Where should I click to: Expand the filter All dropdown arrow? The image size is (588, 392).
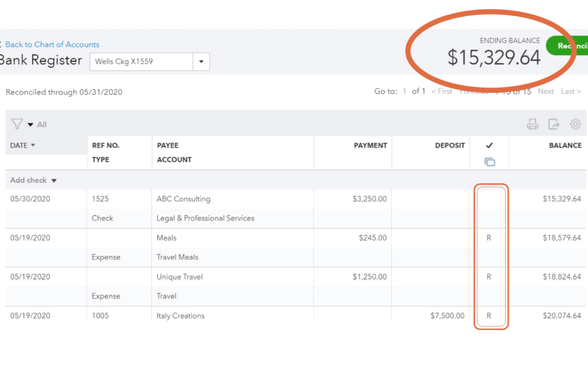(30, 125)
